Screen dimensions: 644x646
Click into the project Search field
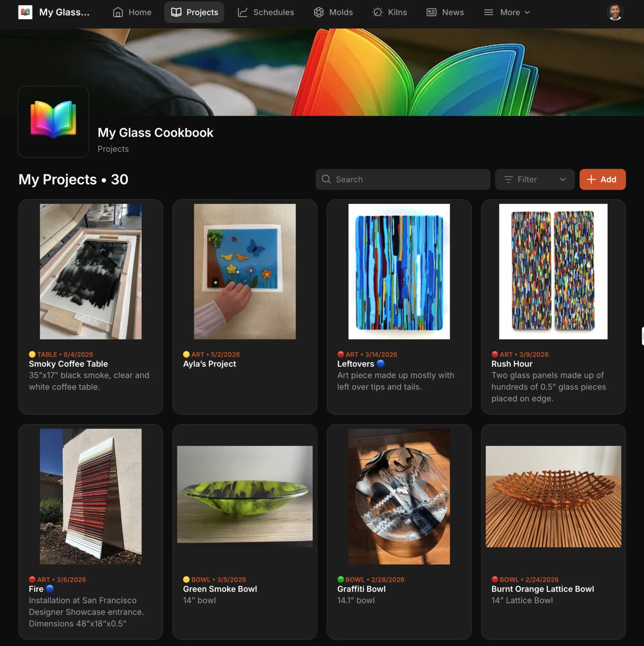pyautogui.click(x=403, y=179)
